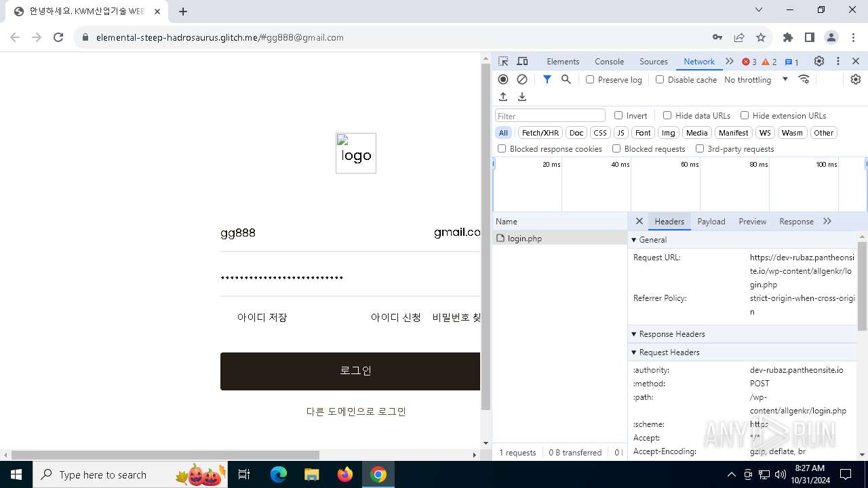Screen dimensions: 868x488
Task: Show the 2 warnings indicator
Action: click(770, 62)
